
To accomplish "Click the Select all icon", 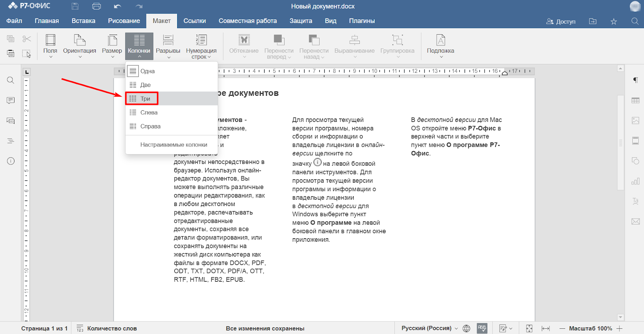I will click(27, 53).
